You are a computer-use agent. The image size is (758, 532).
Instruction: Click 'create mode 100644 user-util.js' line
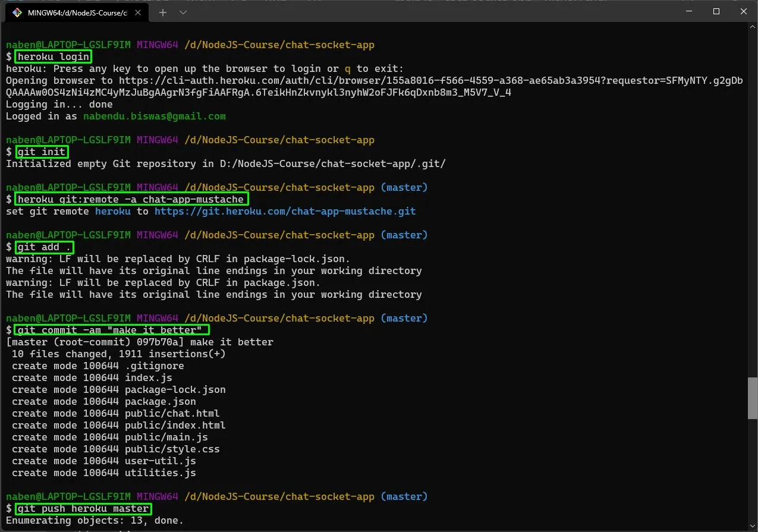(x=104, y=461)
